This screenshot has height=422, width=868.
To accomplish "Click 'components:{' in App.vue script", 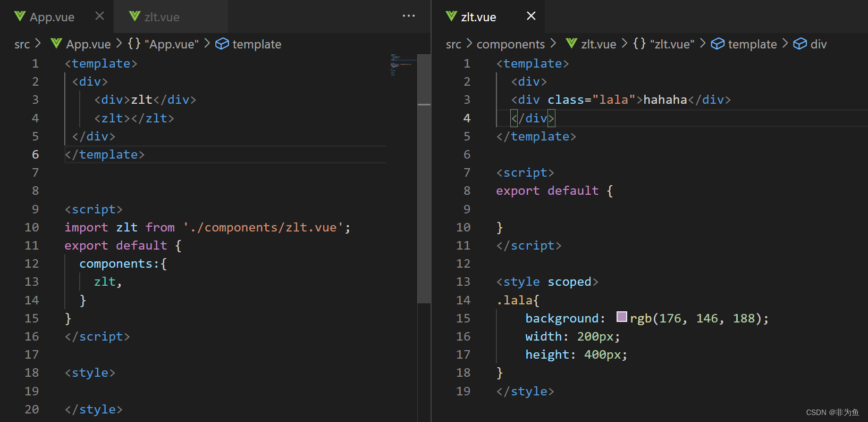I will tap(123, 264).
